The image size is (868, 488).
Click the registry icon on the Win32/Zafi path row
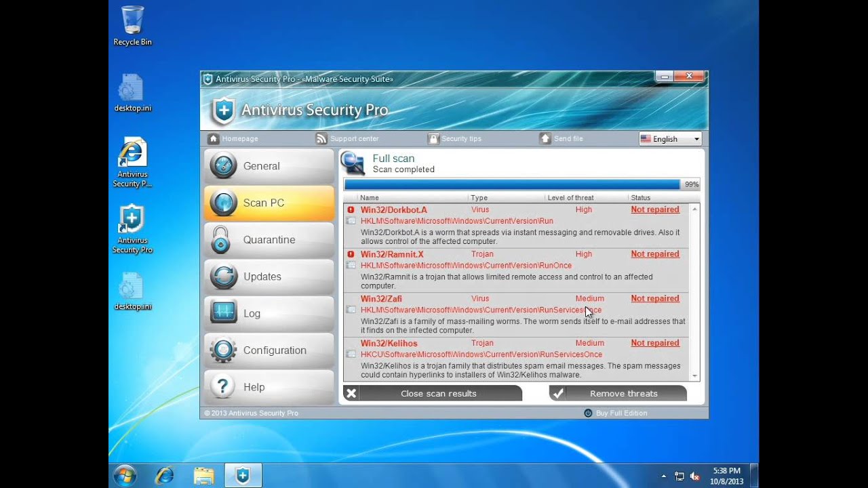(351, 310)
